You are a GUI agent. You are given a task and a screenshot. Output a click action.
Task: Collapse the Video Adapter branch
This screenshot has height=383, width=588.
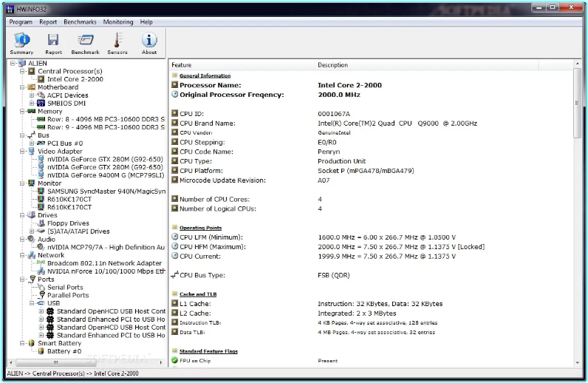[x=22, y=151]
